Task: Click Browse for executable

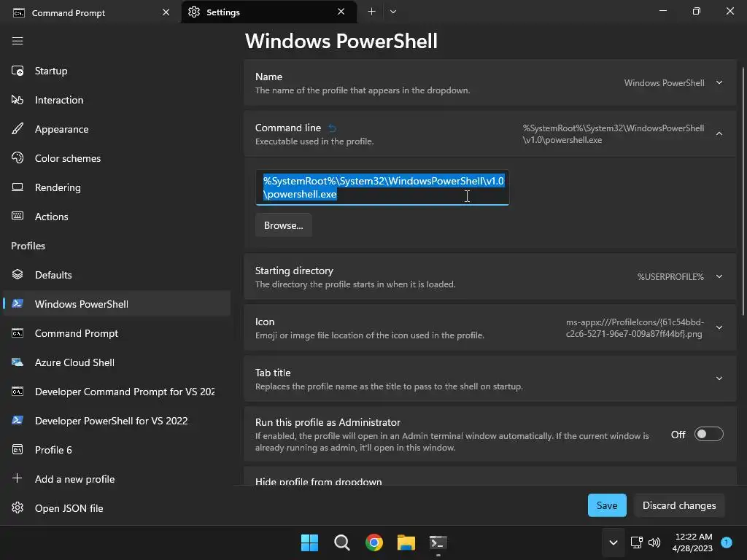Action: pos(284,225)
